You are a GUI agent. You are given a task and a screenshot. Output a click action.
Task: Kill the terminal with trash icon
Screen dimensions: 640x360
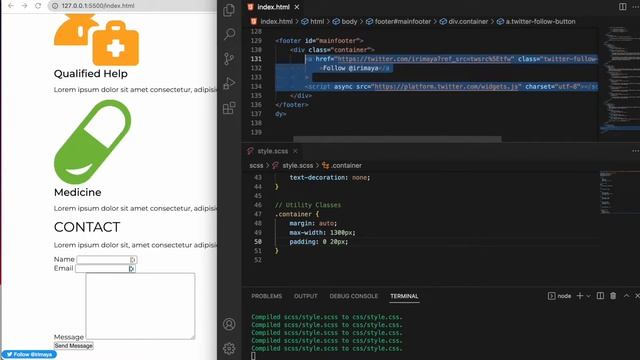tap(613, 296)
